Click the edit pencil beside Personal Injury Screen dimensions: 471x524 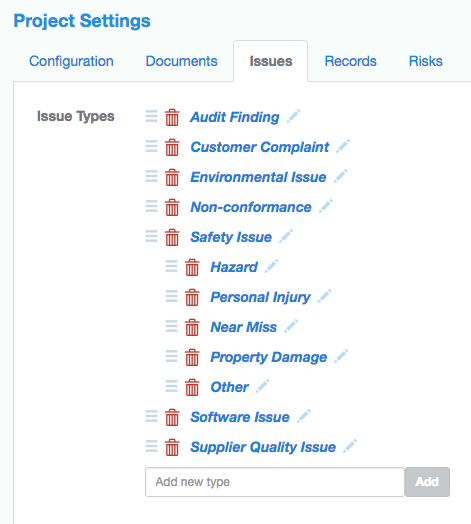324,296
